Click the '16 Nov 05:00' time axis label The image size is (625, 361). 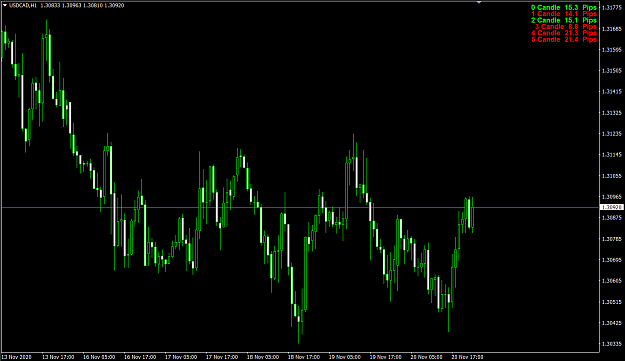tap(99, 357)
